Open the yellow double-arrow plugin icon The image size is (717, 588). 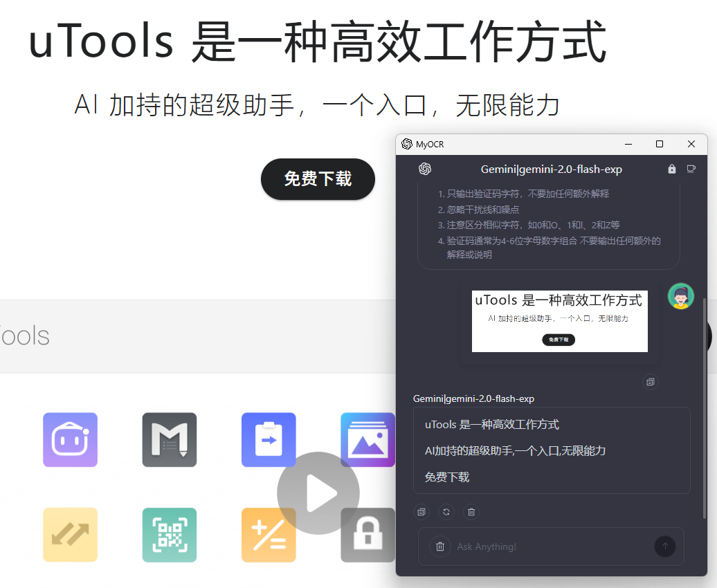click(x=70, y=535)
